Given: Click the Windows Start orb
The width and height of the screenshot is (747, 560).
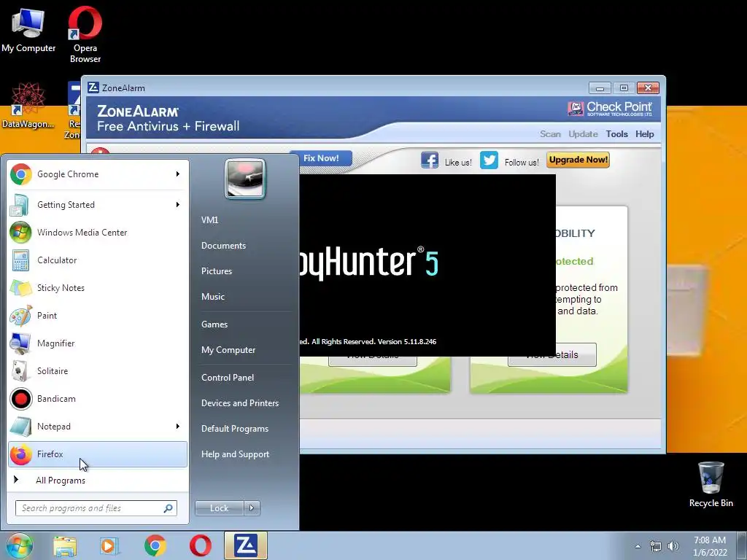Looking at the screenshot, I should 20,545.
